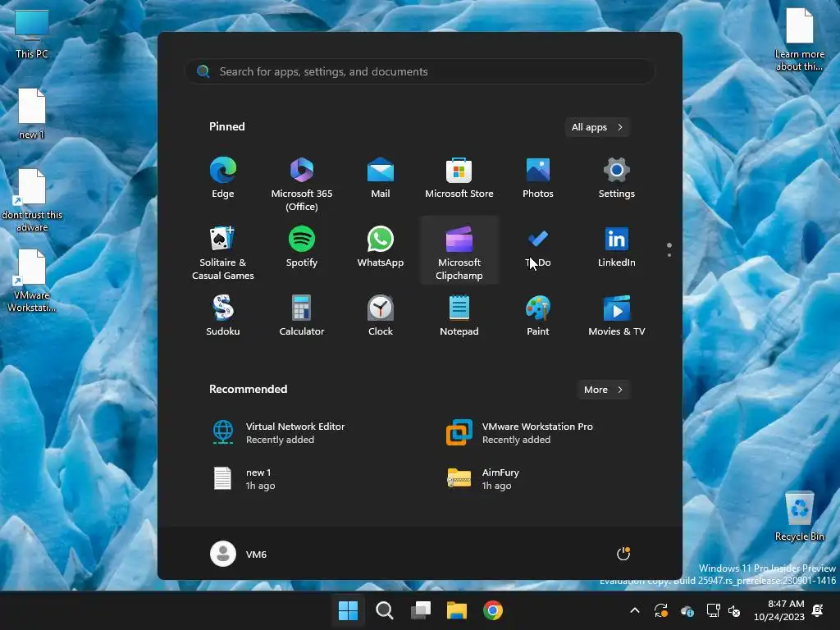Launch Sudoku game
Image resolution: width=840 pixels, height=630 pixels.
(223, 316)
